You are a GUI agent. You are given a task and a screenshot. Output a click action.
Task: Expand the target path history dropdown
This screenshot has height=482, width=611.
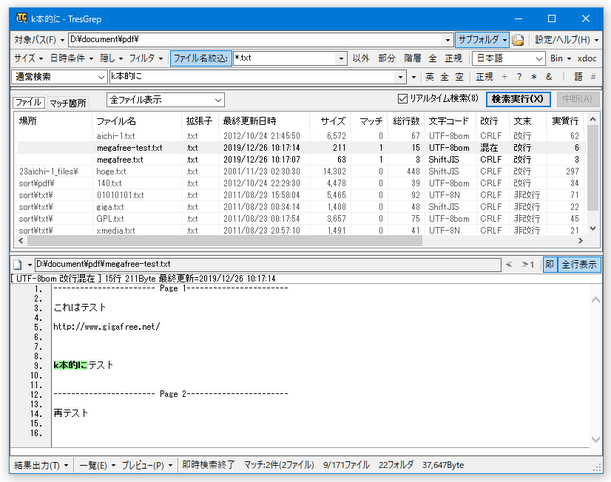447,40
